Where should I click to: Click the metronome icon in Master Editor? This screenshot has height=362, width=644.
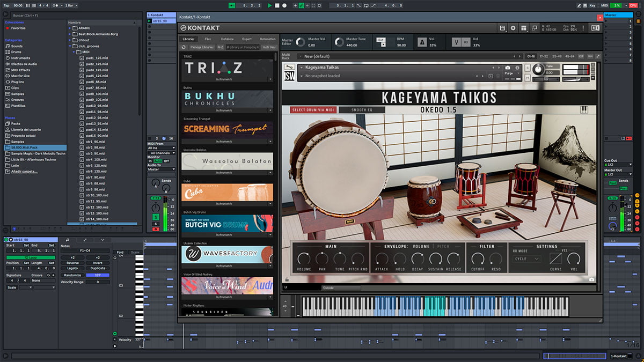[x=422, y=42]
